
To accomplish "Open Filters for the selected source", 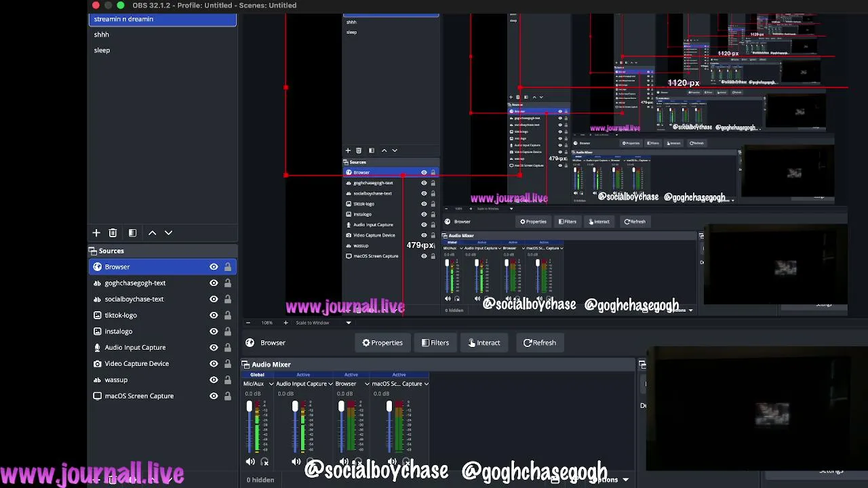I will [435, 343].
